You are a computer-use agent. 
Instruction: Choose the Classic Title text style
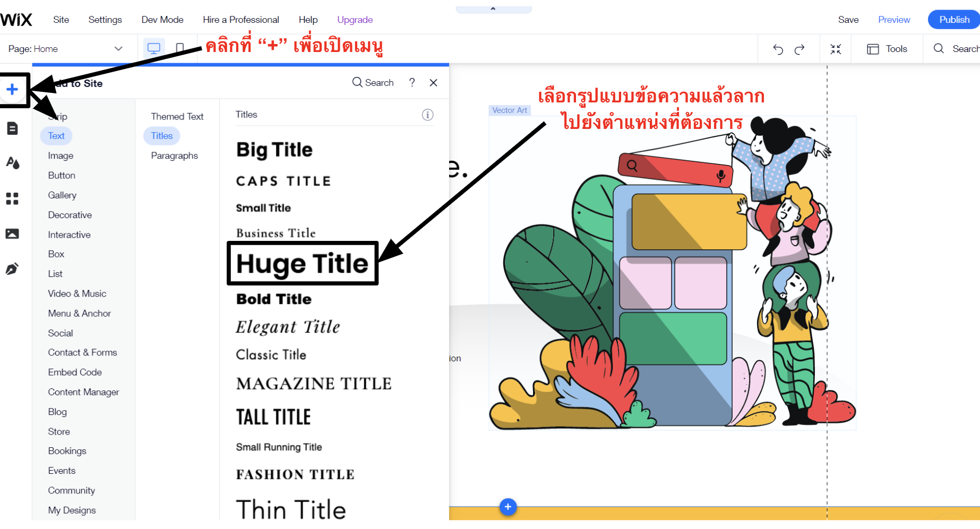click(271, 355)
